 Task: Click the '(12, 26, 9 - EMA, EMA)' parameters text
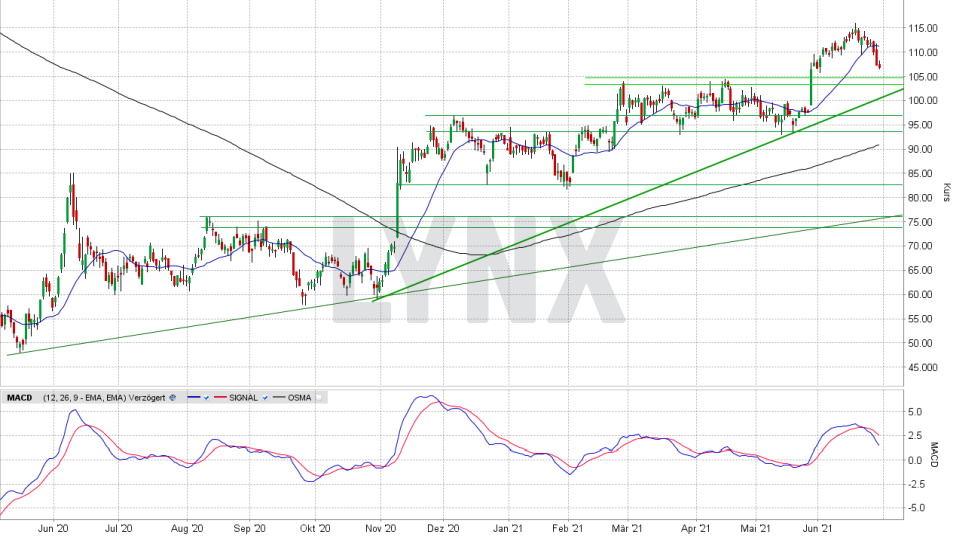tap(84, 398)
